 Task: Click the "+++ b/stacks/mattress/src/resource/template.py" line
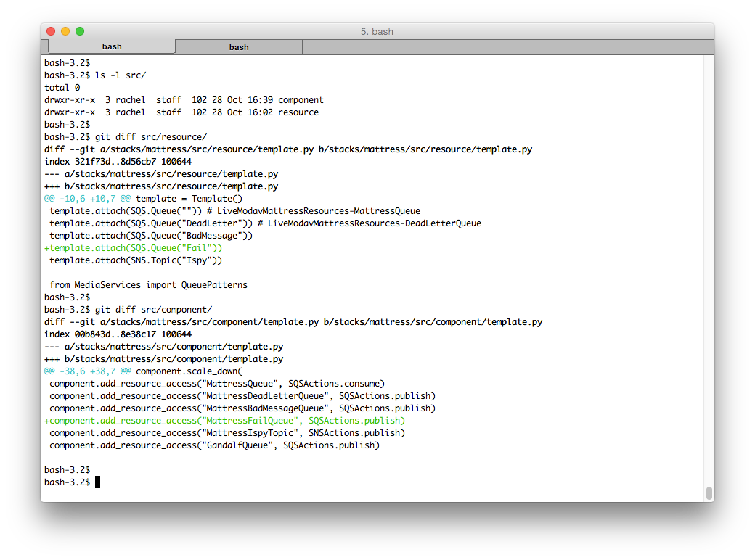161,186
